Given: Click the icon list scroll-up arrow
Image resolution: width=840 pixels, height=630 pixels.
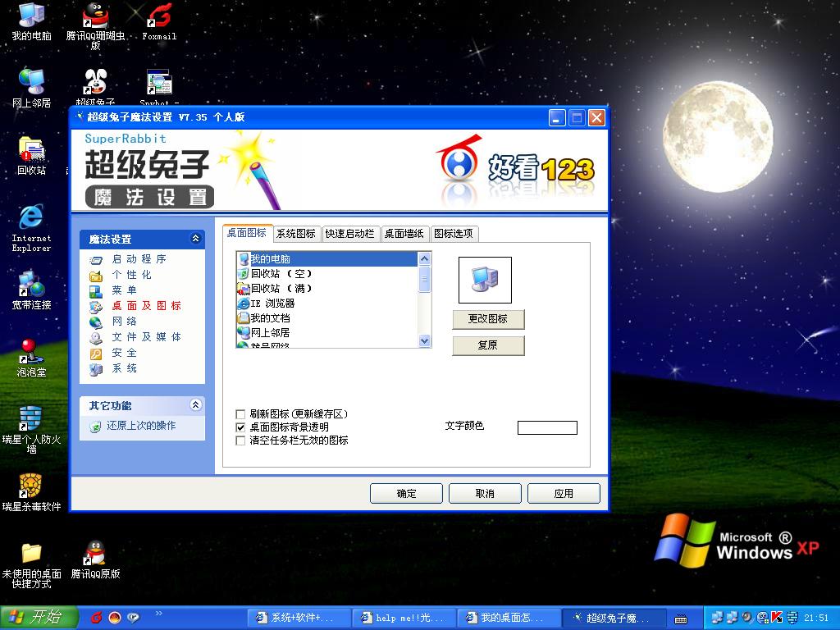Looking at the screenshot, I should (424, 259).
